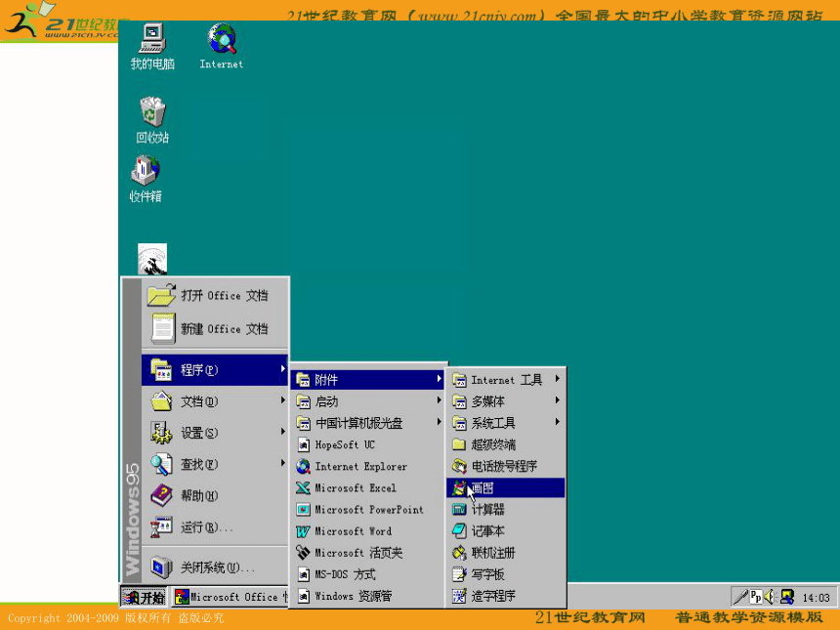This screenshot has height=630, width=840.
Task: Launch HopeSoft UC from Programs menu
Action: [368, 444]
